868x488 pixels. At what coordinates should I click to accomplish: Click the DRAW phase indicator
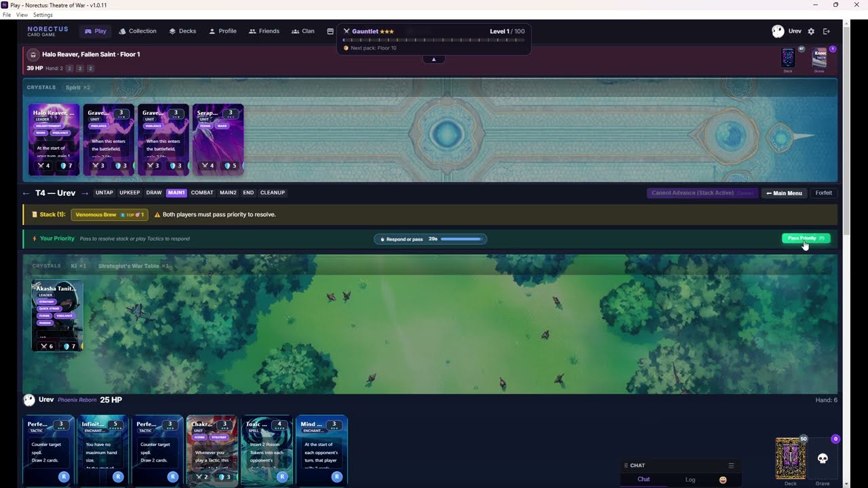tap(154, 192)
